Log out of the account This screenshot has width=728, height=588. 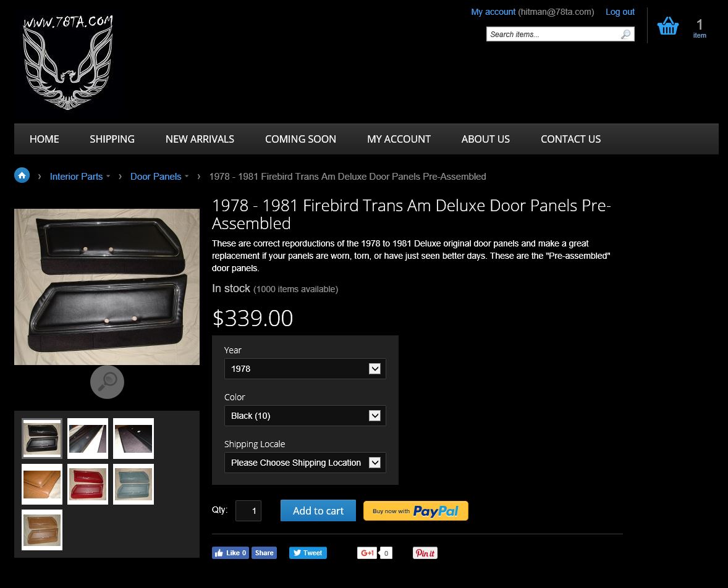pyautogui.click(x=620, y=12)
